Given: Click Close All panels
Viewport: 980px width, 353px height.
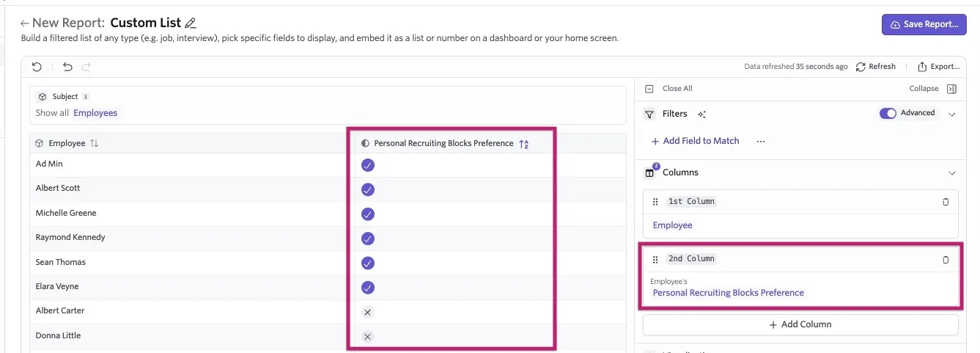Looking at the screenshot, I should pos(677,89).
